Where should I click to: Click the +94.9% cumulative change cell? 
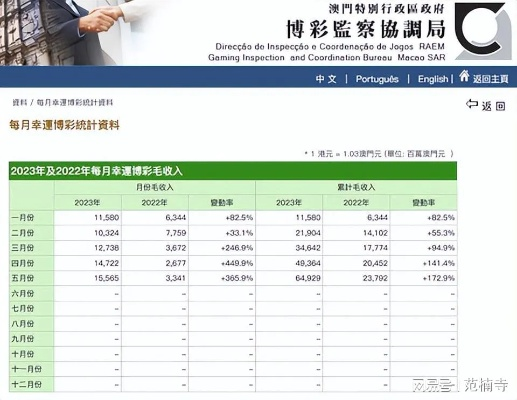441,248
